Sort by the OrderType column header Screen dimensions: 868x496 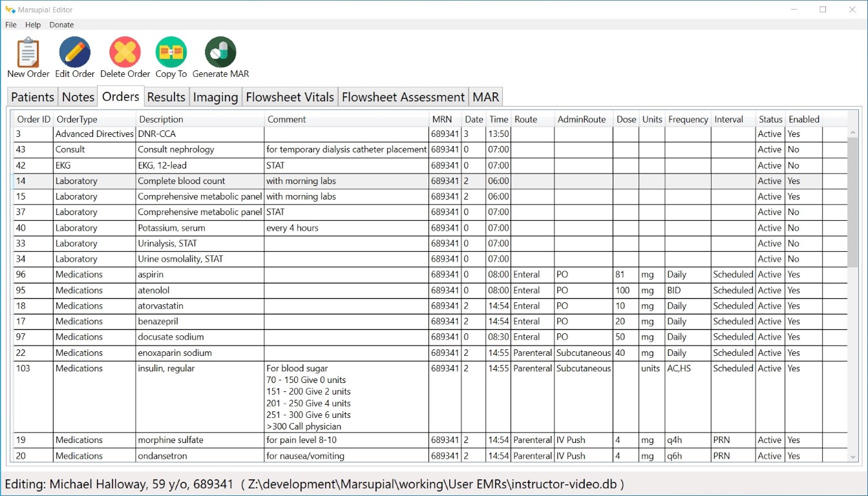coord(95,119)
